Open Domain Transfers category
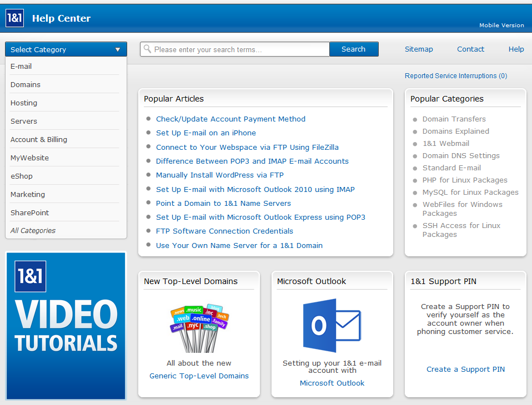The width and height of the screenshot is (532, 405). coord(454,119)
